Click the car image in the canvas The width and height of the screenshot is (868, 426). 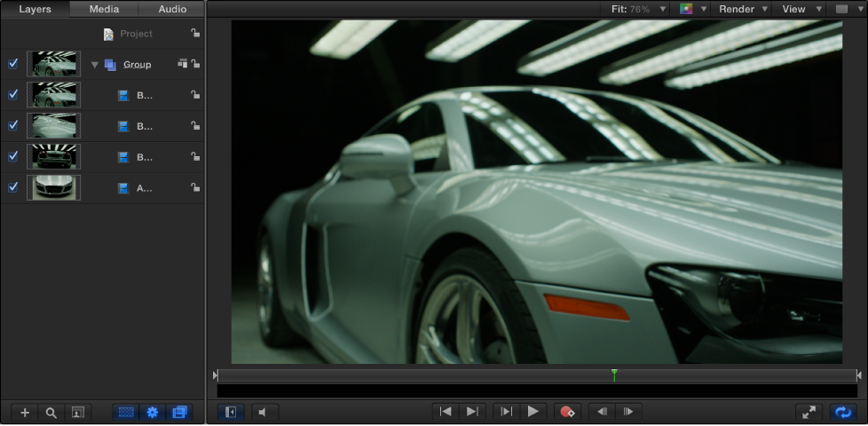tap(536, 192)
